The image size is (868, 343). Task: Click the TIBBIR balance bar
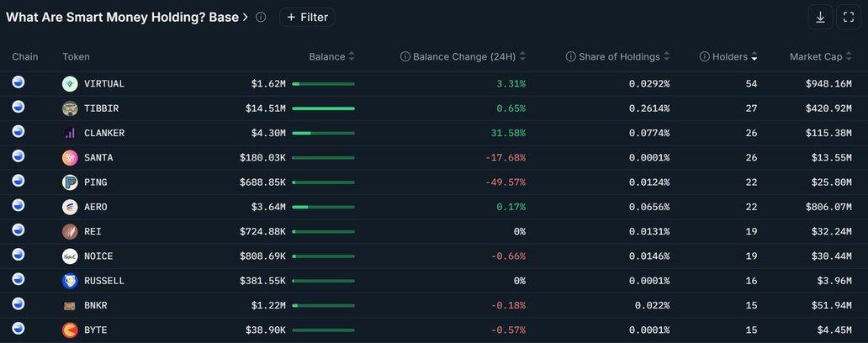323,108
